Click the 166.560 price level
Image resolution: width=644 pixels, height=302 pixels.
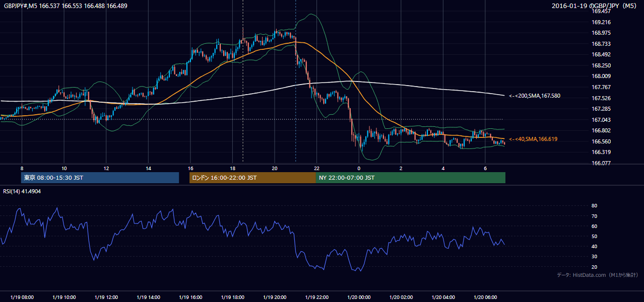point(601,141)
